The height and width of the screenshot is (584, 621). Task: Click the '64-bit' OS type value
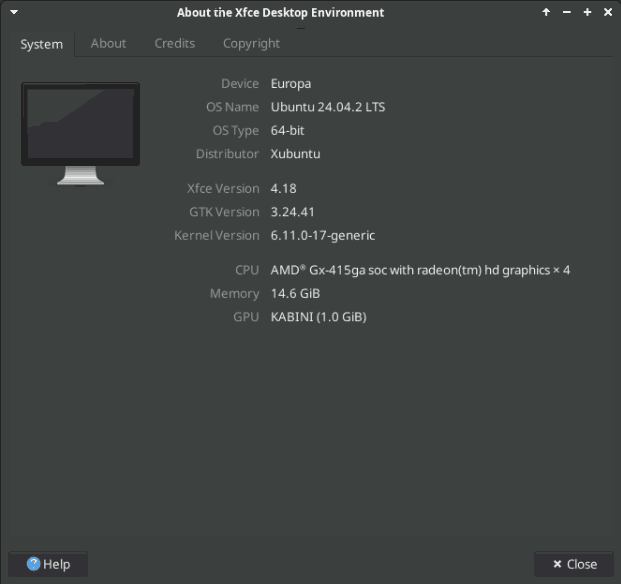[x=287, y=131]
